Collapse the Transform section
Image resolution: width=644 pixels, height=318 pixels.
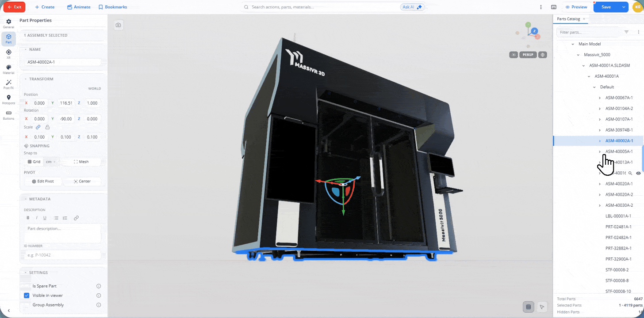click(x=26, y=79)
